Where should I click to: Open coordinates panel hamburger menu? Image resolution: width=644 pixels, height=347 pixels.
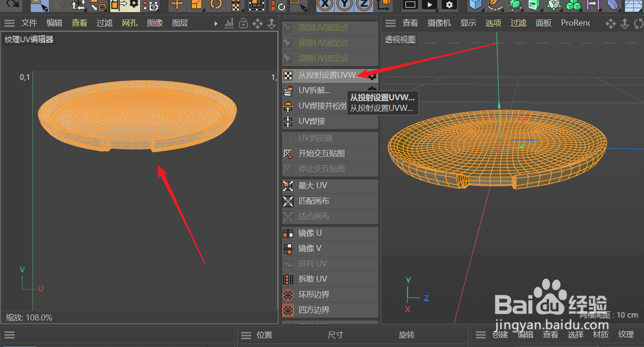[246, 335]
